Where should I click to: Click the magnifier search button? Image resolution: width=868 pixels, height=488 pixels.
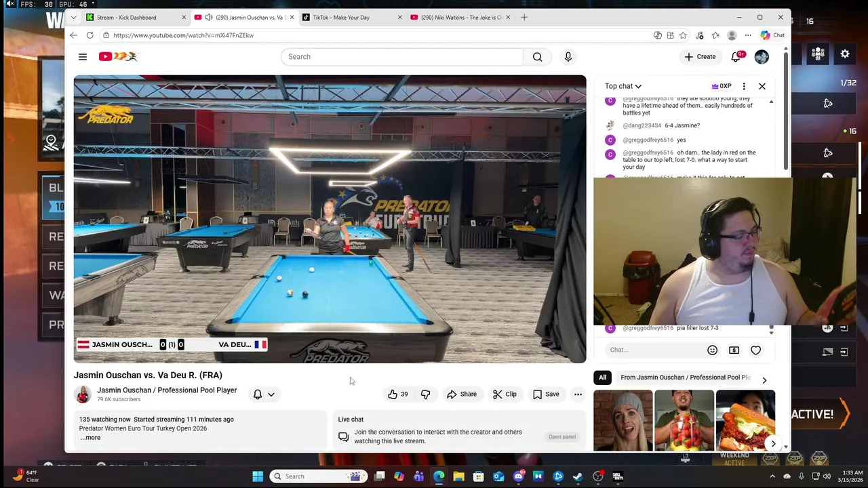537,57
